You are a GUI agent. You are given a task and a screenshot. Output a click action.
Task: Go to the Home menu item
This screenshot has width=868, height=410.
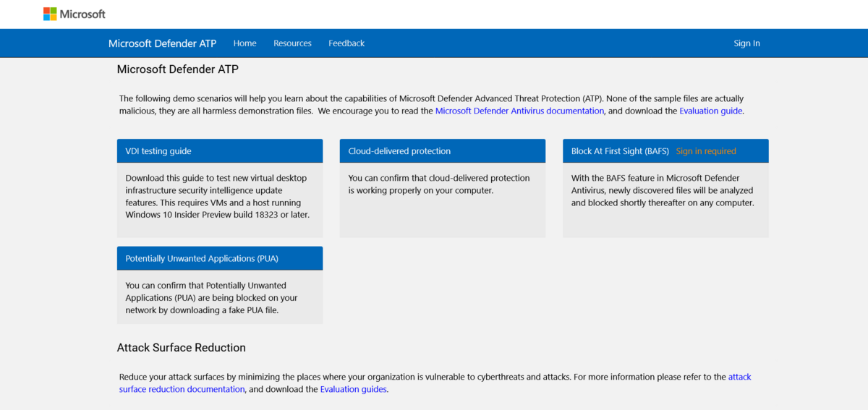point(244,43)
